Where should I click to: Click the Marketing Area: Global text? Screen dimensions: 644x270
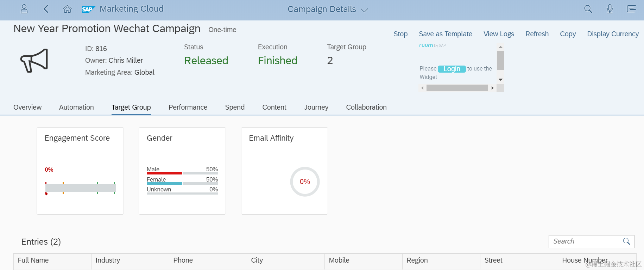click(x=120, y=72)
